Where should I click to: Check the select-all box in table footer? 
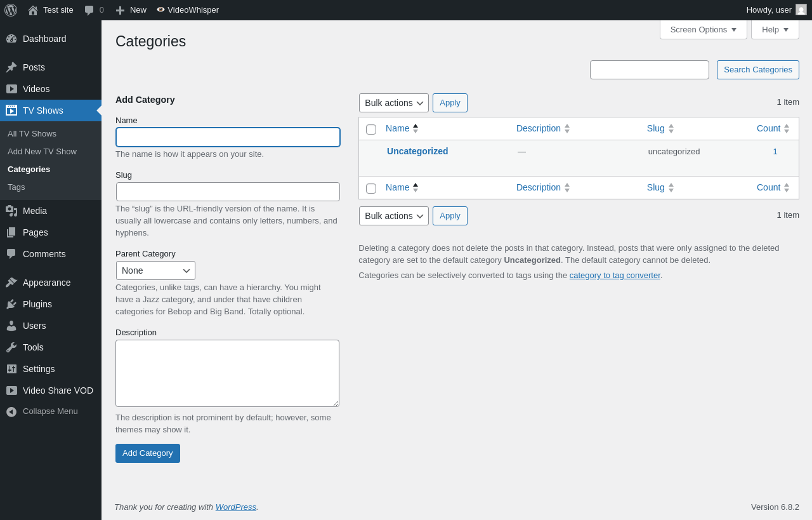tap(371, 189)
